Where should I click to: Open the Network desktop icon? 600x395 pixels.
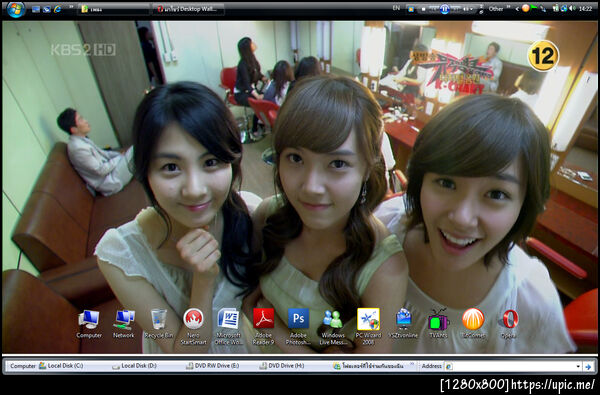[124, 324]
